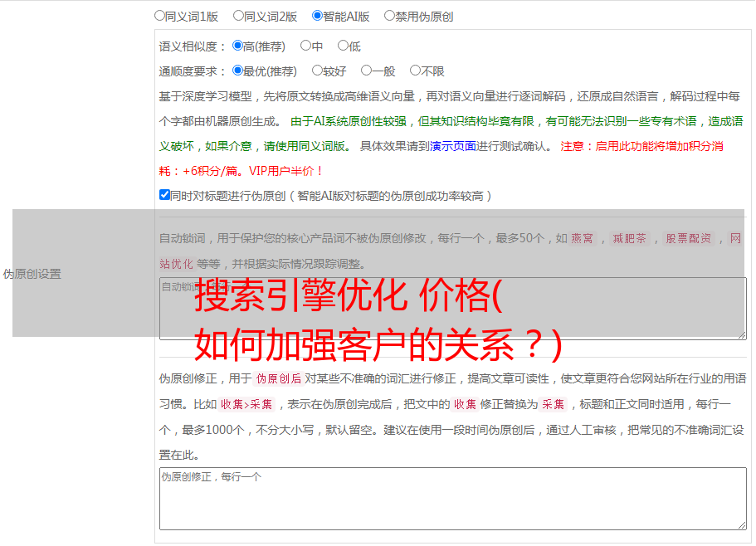Click the 燕窝 example keyword tag

pyautogui.click(x=582, y=238)
